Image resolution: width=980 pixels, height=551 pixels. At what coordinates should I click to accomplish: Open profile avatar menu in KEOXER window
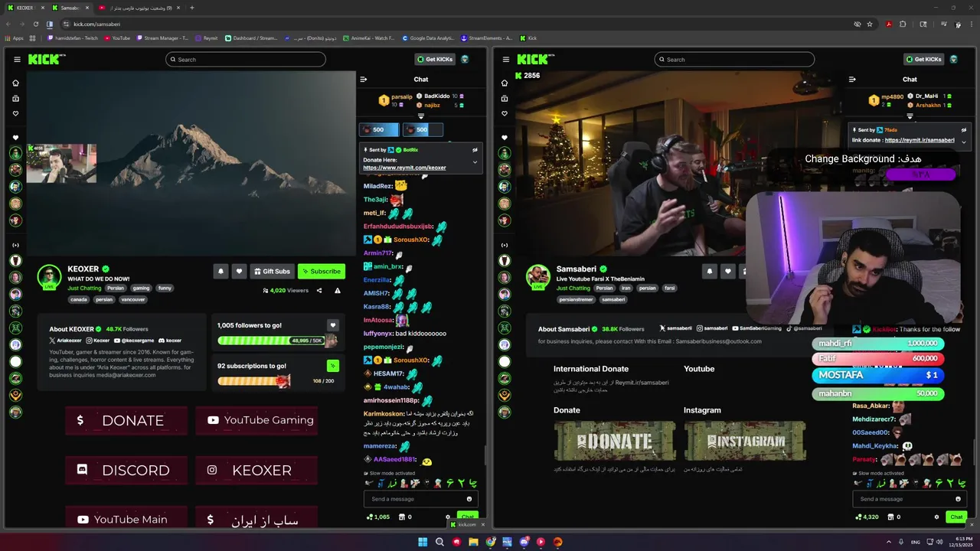click(x=465, y=59)
